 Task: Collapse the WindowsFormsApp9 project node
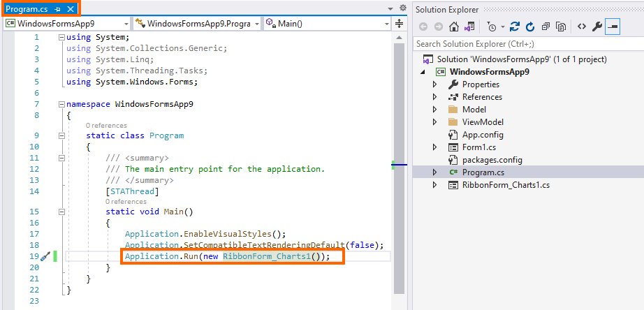[x=423, y=72]
